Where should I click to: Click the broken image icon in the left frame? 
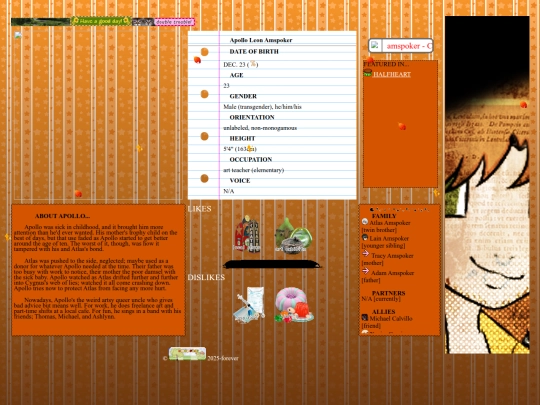(x=18, y=35)
